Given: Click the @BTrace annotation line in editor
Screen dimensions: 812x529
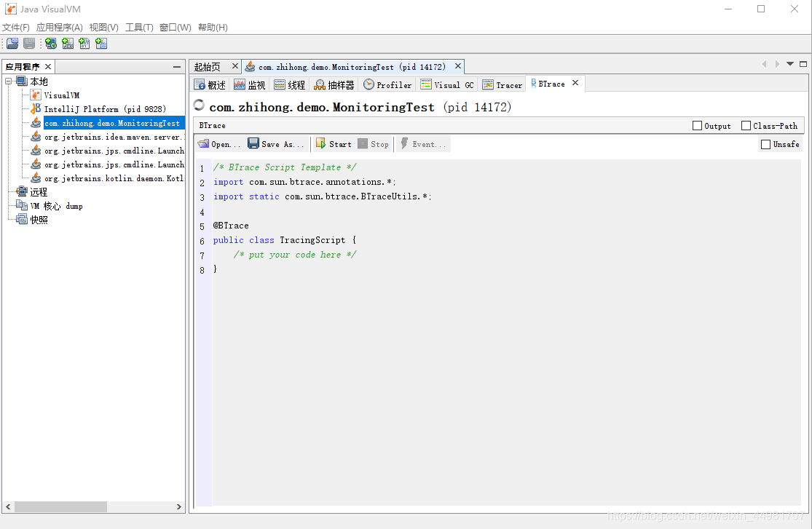Looking at the screenshot, I should coord(231,226).
